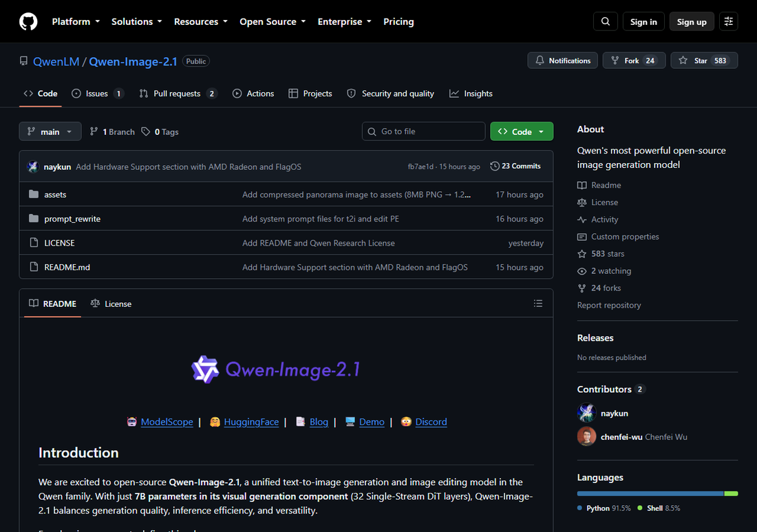Click Python 91.5% language label
The image size is (757, 532).
click(x=604, y=509)
